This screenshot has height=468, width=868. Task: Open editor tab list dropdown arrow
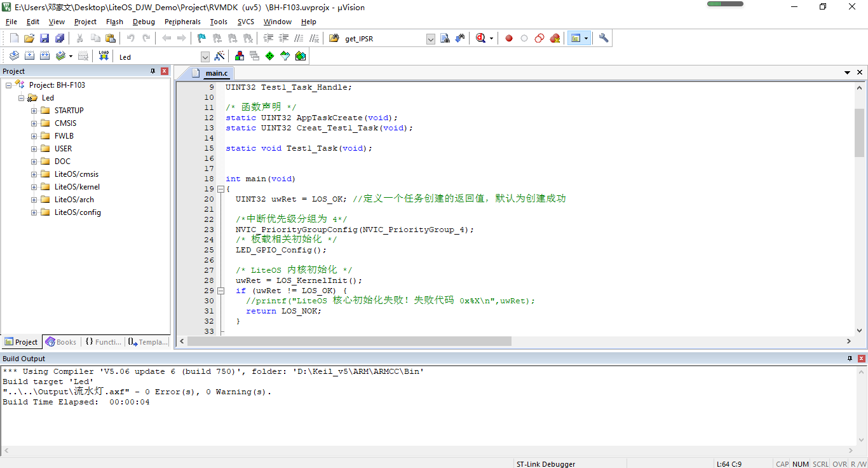[x=847, y=72]
